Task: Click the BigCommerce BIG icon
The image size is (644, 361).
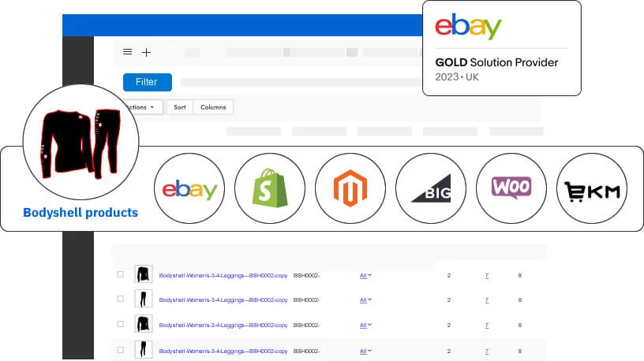Action: tap(430, 188)
